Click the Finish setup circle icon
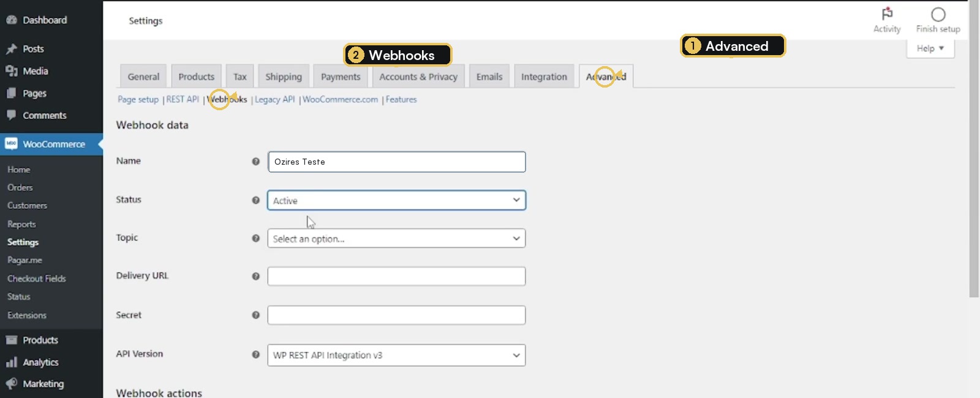Viewport: 980px width, 398px height. coord(938,14)
